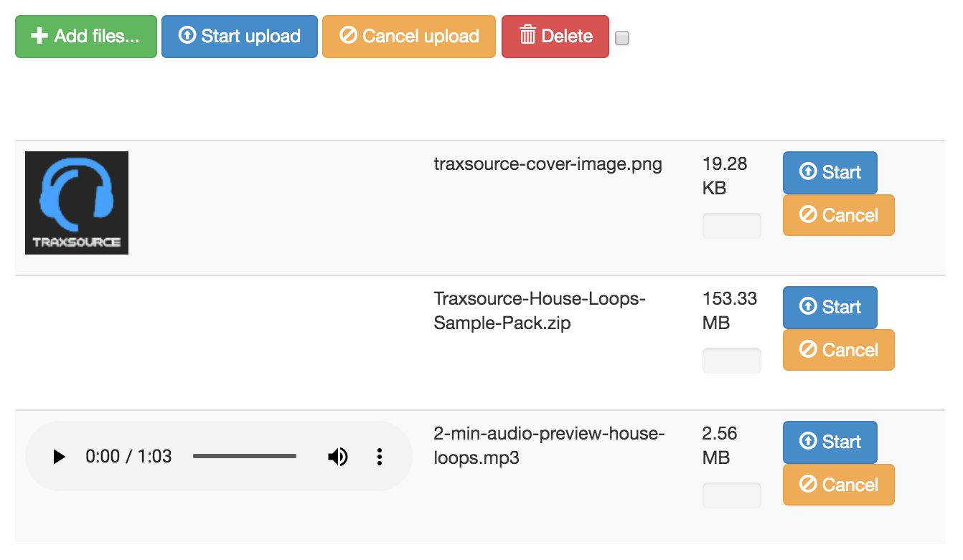Viewport: 963px width, 560px height.
Task: Start uploading the Sample-Pack.zip file
Action: (830, 308)
